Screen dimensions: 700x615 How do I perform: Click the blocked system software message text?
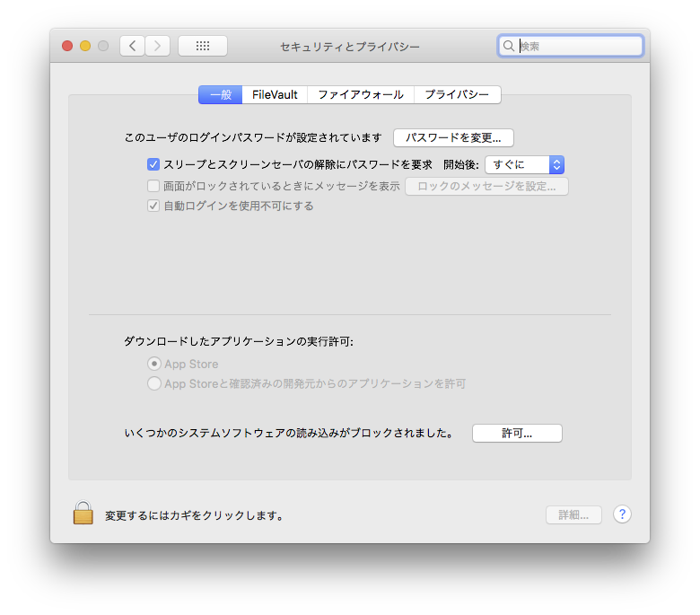pos(289,433)
